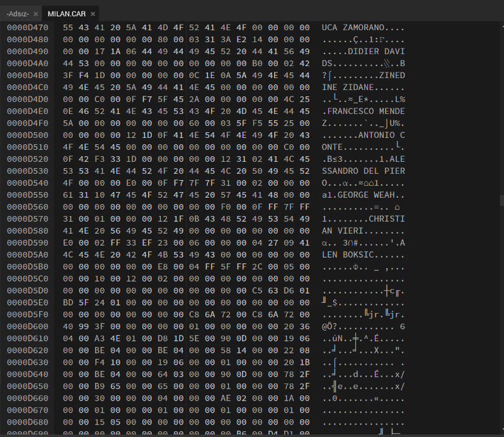
Task: Click the LEN BOKSIC decoded text
Action: (x=352, y=254)
